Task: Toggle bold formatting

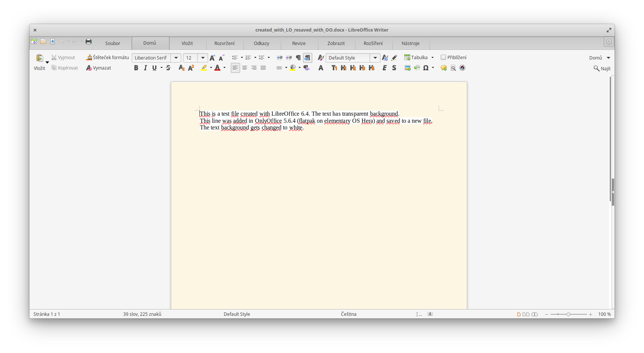Action: click(136, 68)
